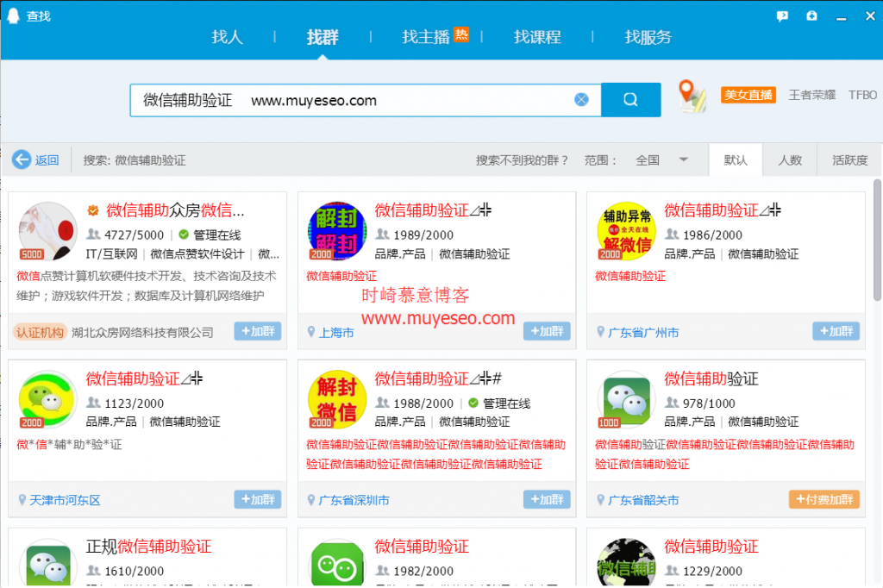Click 管理在线 green check on 4727/5000 group
The width and height of the screenshot is (883, 588).
[184, 235]
